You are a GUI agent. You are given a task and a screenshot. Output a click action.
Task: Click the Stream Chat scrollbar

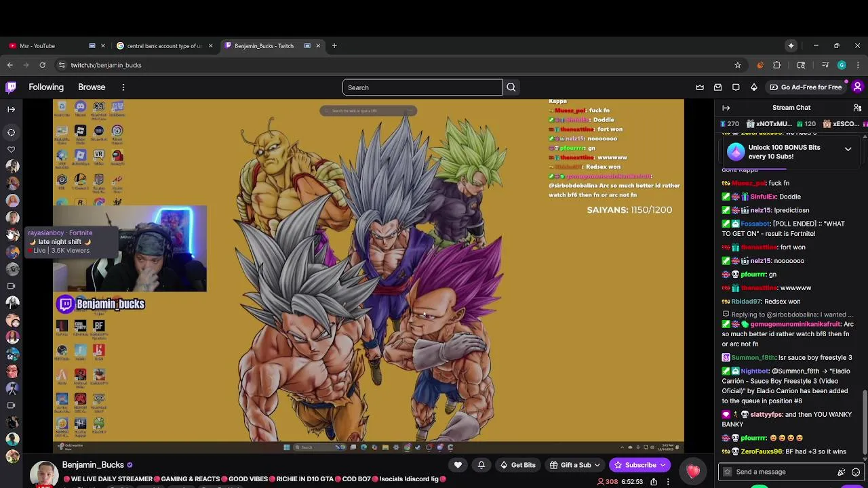click(x=864, y=422)
